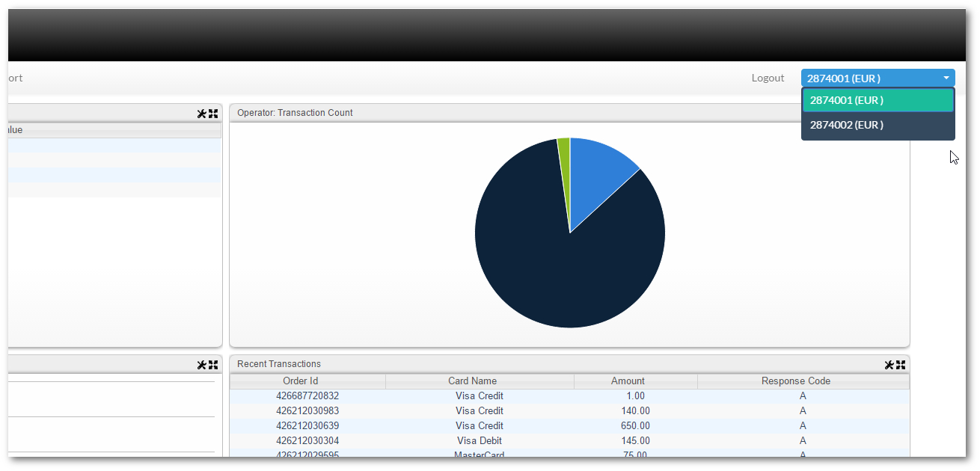Click the expand icon in Recent Transactions panel
Screen dimensions: 980x471
901,365
